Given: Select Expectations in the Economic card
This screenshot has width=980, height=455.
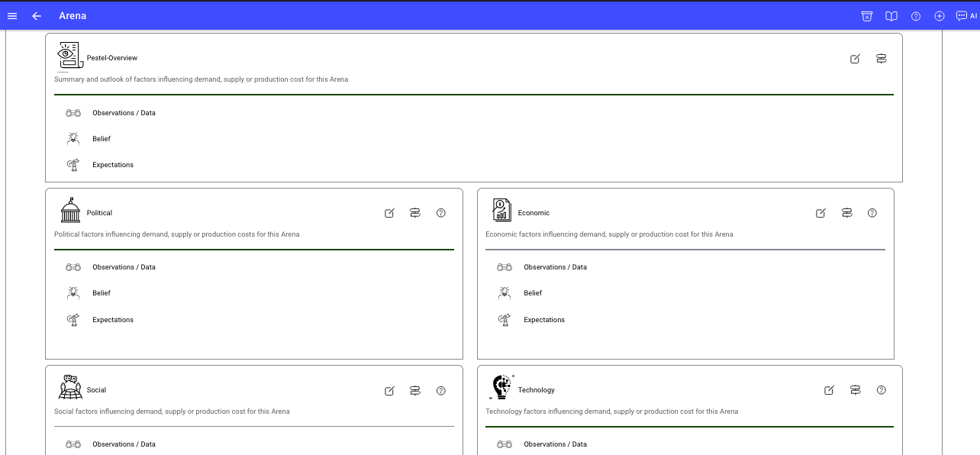Looking at the screenshot, I should pos(543,320).
